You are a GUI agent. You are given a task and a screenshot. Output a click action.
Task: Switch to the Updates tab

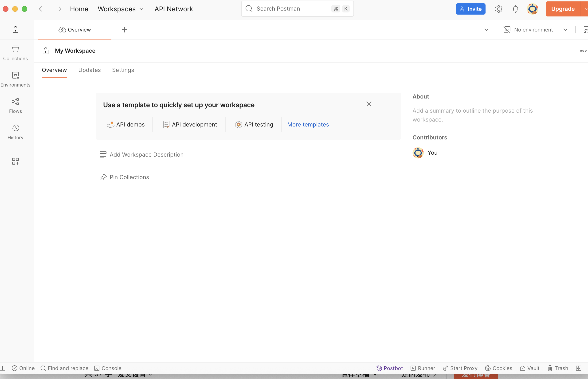[89, 70]
